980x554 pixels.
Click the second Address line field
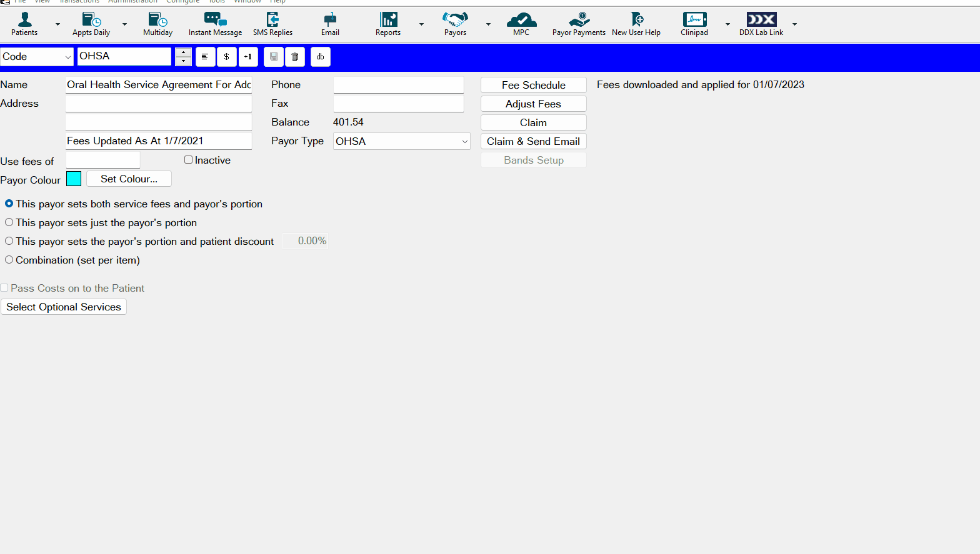pyautogui.click(x=159, y=122)
